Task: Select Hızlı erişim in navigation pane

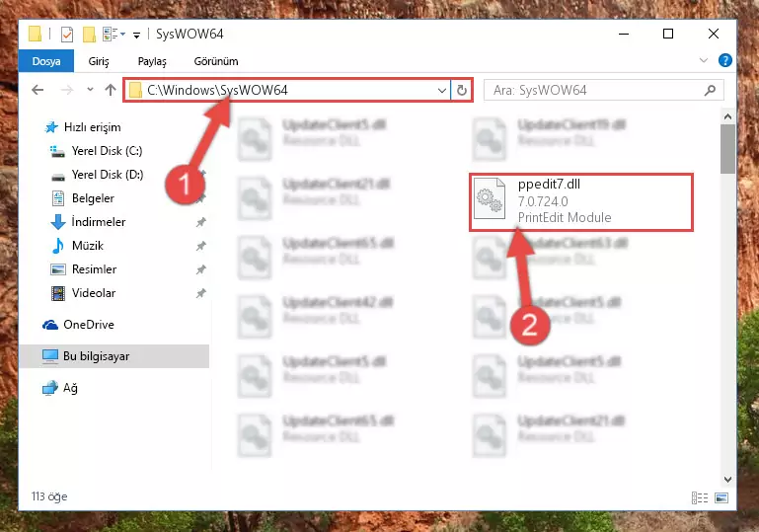Action: click(92, 127)
